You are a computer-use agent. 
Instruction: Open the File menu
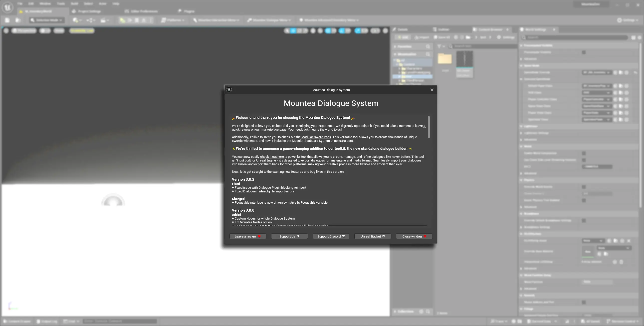(x=20, y=4)
